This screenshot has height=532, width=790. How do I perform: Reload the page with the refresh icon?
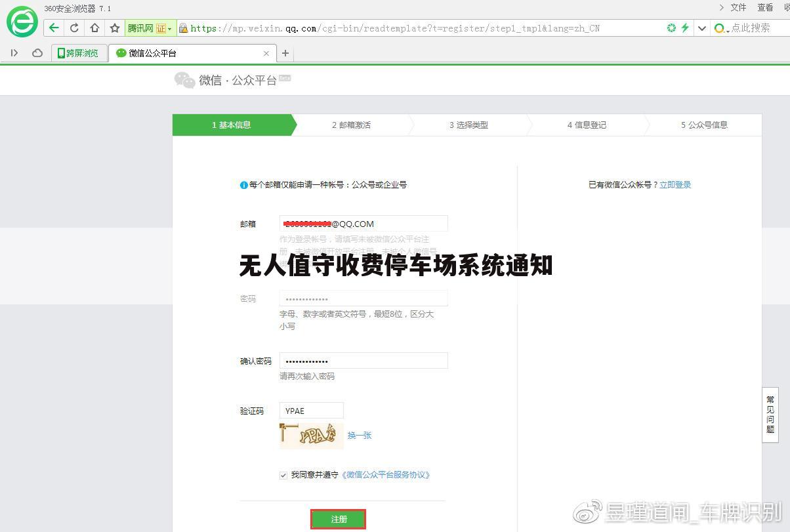tap(74, 28)
